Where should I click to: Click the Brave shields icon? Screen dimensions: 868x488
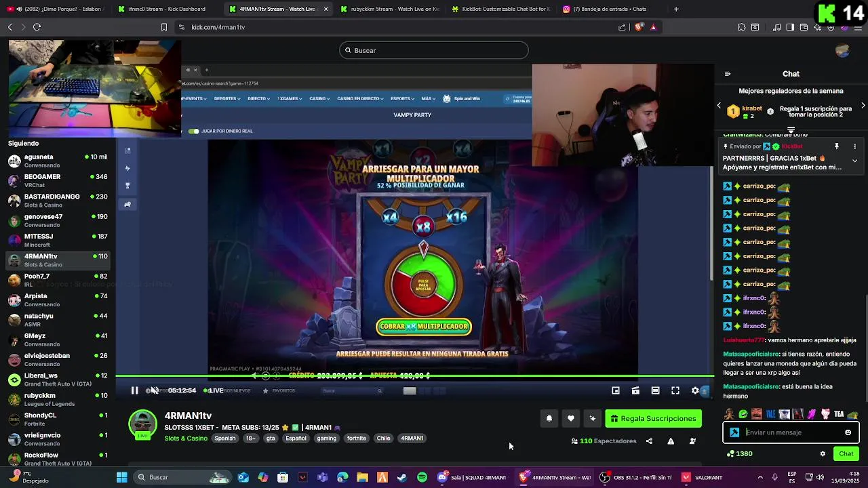click(x=639, y=27)
